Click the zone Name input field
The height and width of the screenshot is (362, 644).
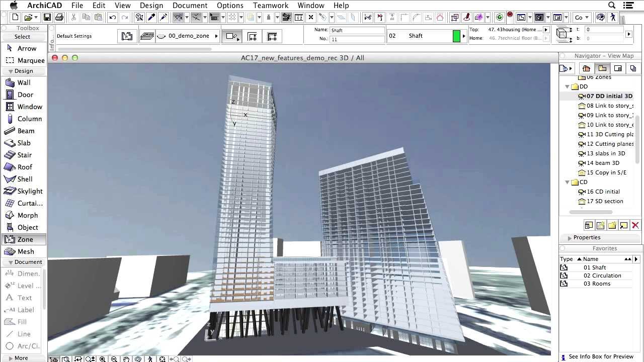pos(357,30)
